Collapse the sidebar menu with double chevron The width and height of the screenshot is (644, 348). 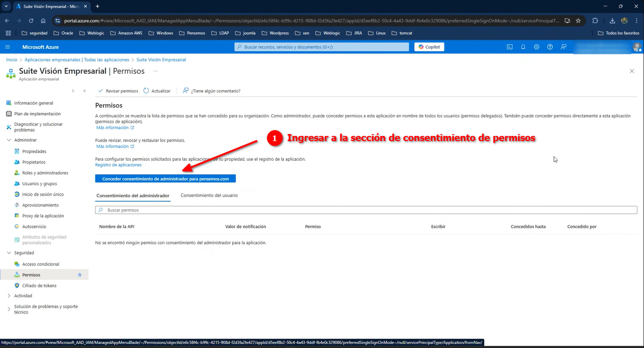pyautogui.click(x=85, y=91)
